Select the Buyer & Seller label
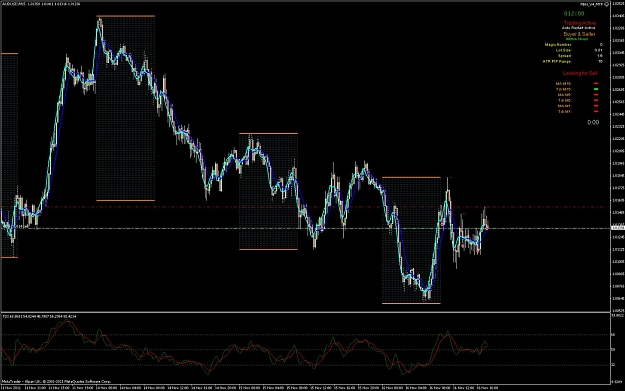The image size is (625, 391). tap(580, 34)
